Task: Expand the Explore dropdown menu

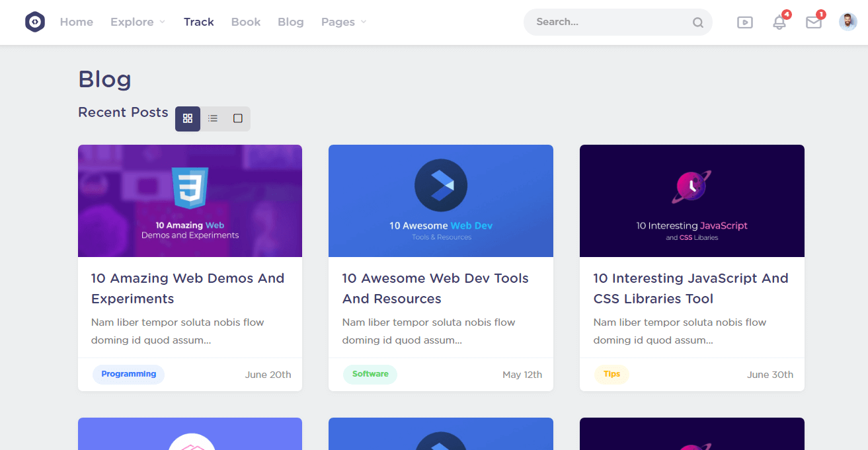Action: click(x=138, y=22)
